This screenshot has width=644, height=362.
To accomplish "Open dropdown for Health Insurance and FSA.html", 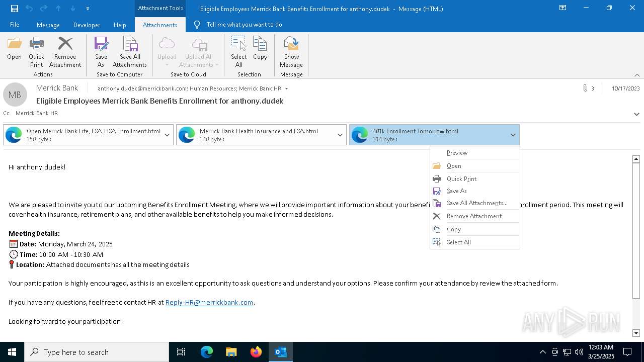I will coord(340,135).
